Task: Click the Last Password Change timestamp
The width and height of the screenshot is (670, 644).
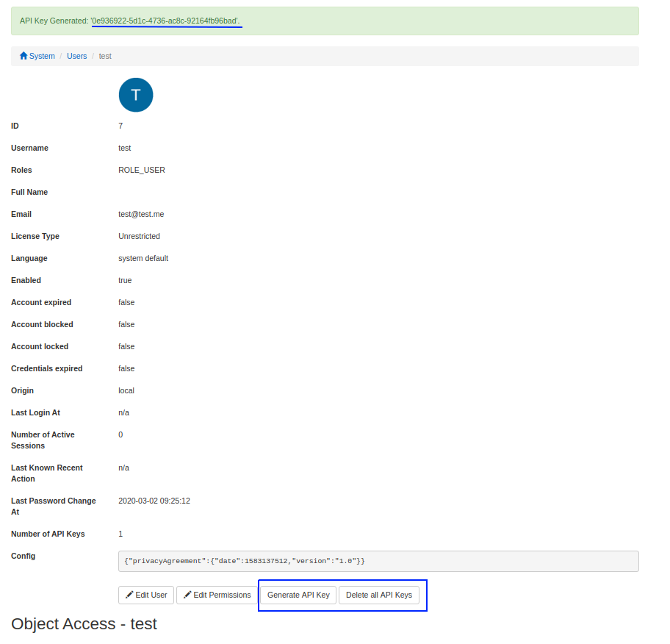Action: click(155, 501)
